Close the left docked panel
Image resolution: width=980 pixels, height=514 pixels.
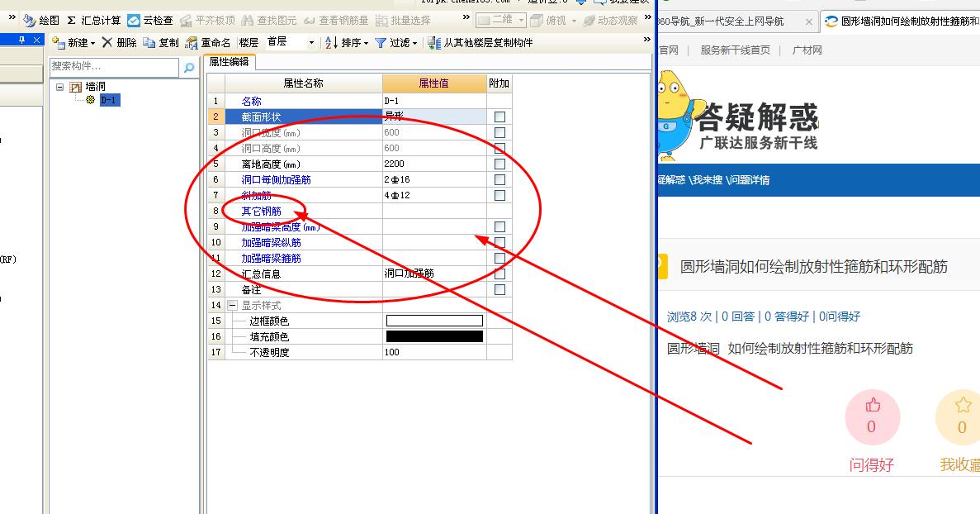[36, 40]
